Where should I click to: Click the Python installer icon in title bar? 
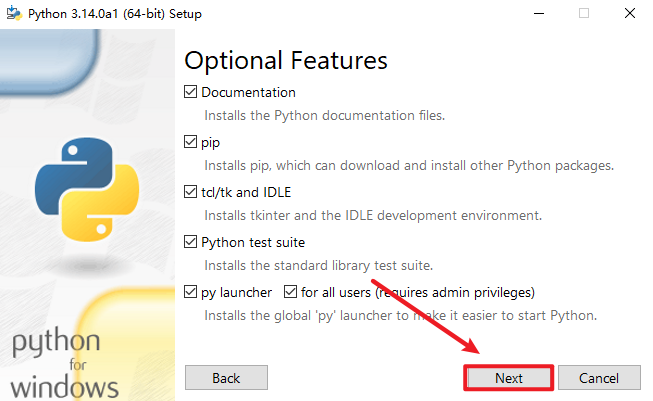tap(14, 13)
